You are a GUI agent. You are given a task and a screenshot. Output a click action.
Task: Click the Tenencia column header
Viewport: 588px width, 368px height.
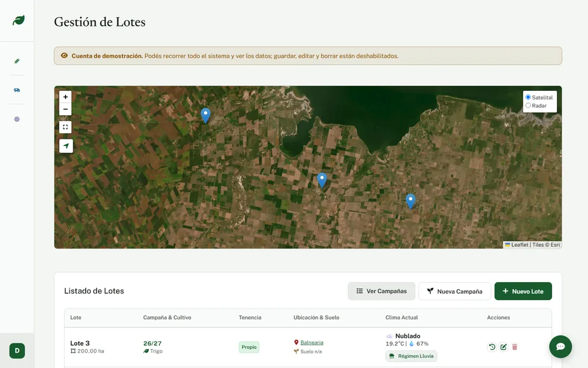250,317
